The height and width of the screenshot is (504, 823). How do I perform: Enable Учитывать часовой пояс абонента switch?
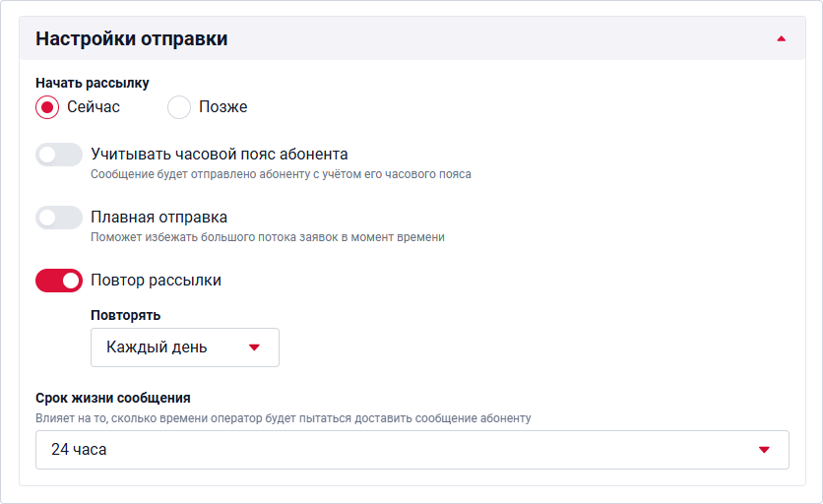tap(59, 155)
